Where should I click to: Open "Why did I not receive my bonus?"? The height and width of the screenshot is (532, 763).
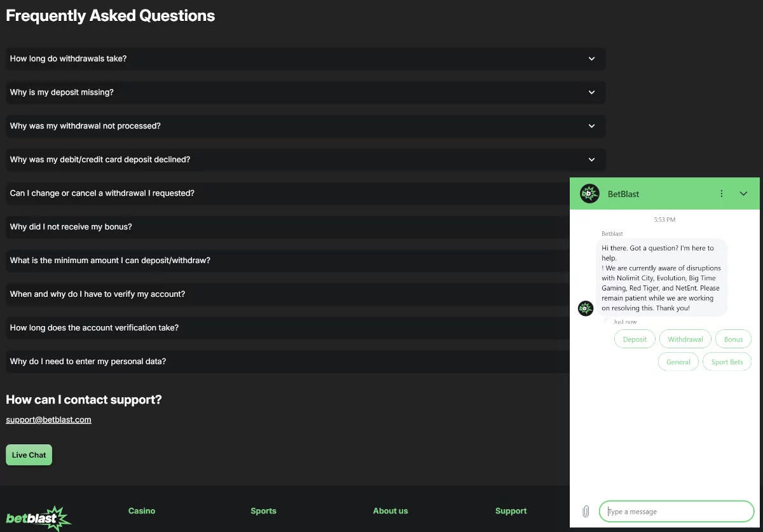coord(71,227)
